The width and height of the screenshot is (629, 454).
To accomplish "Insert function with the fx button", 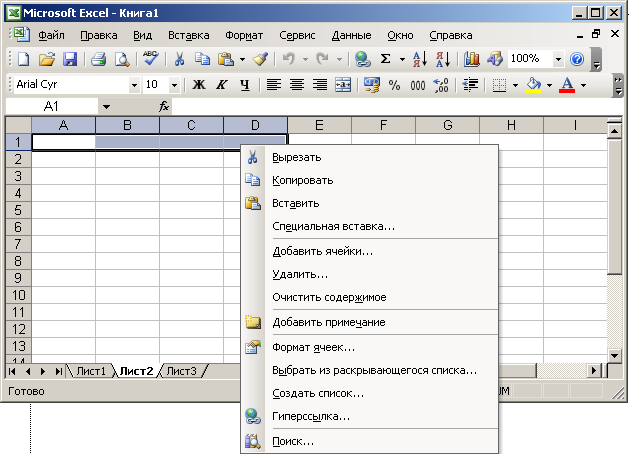I will tap(164, 107).
